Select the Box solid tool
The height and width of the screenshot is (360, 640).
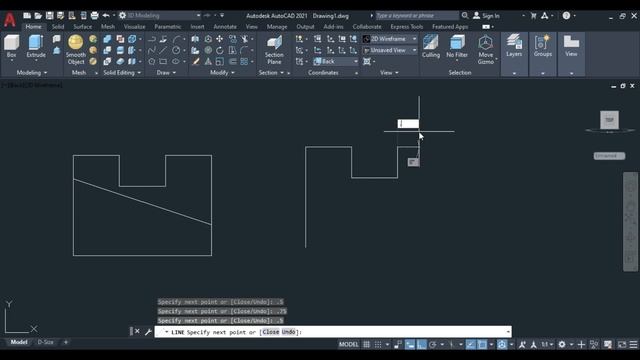coord(11,47)
